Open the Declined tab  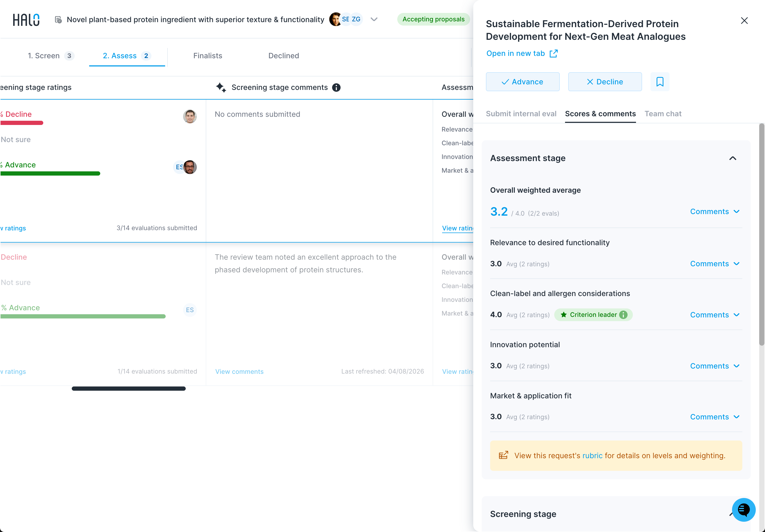coord(284,56)
